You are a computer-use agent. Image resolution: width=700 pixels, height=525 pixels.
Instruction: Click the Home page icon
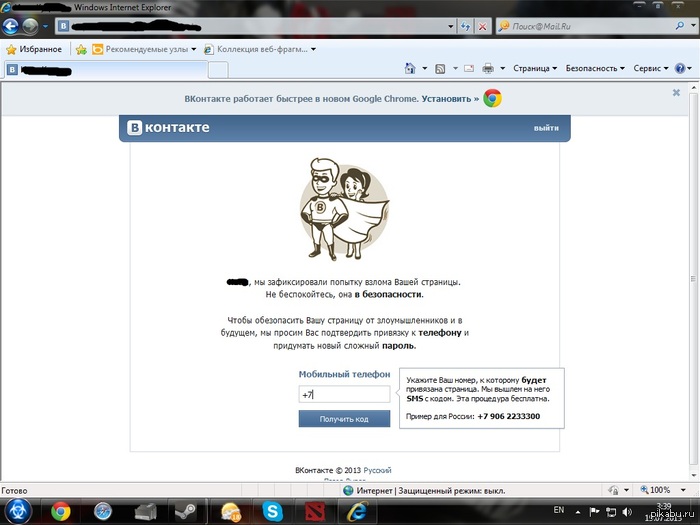(410, 68)
